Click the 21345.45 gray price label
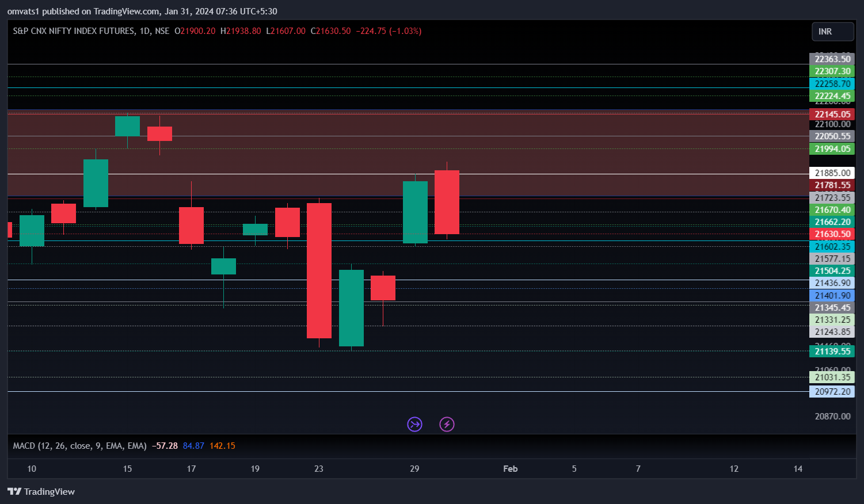 point(832,308)
